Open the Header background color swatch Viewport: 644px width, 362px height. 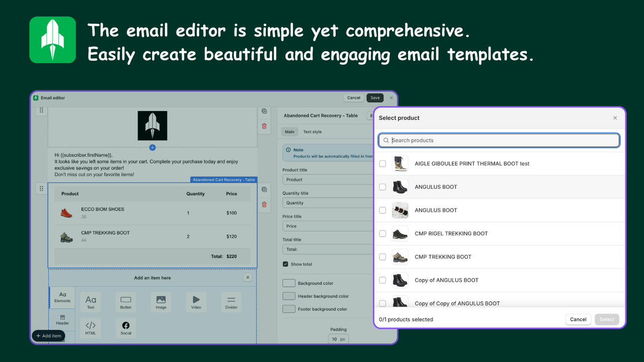[289, 296]
